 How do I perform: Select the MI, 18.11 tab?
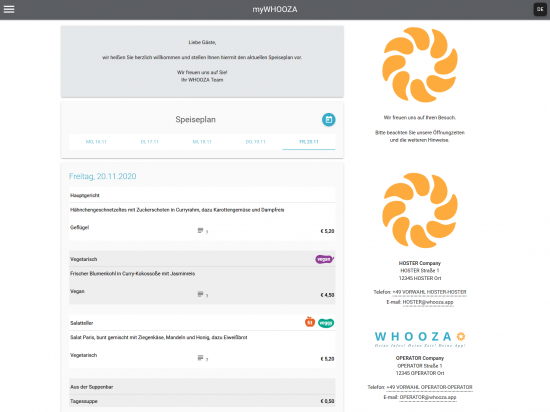click(202, 142)
